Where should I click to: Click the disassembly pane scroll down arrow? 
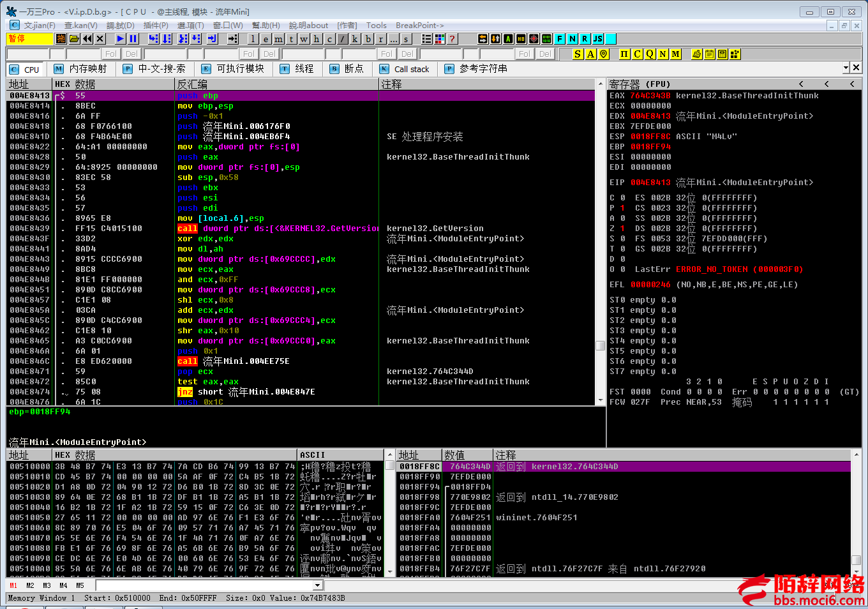click(x=600, y=401)
